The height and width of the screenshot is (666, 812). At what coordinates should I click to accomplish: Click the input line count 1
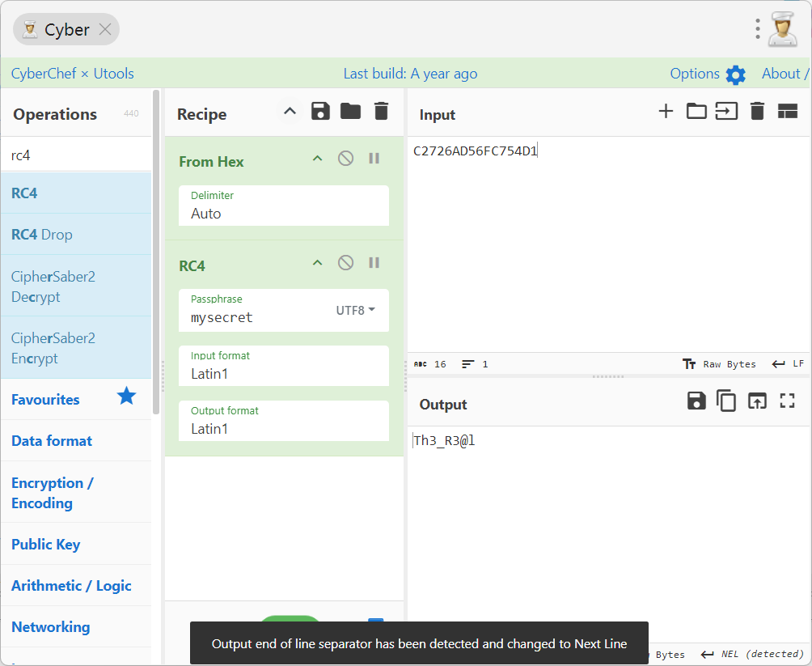click(x=475, y=364)
